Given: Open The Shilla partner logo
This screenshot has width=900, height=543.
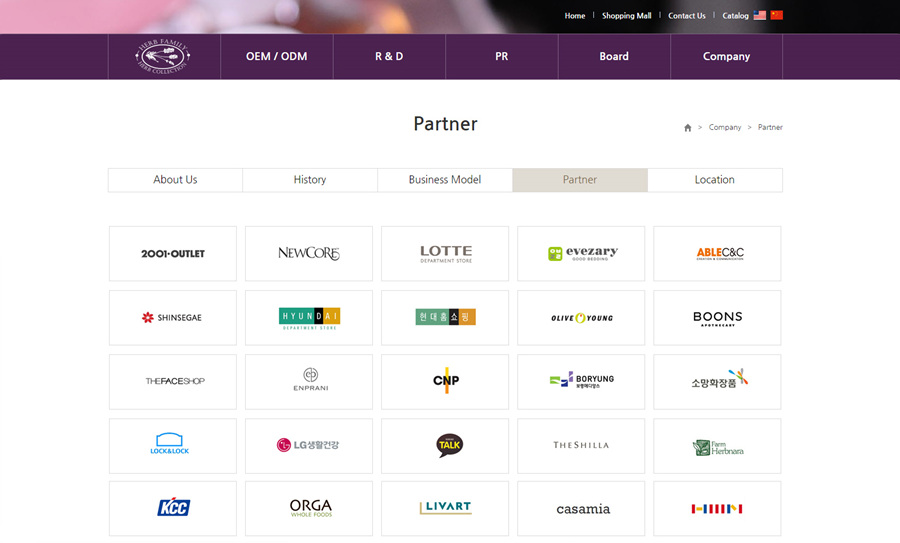Looking at the screenshot, I should click(581, 446).
